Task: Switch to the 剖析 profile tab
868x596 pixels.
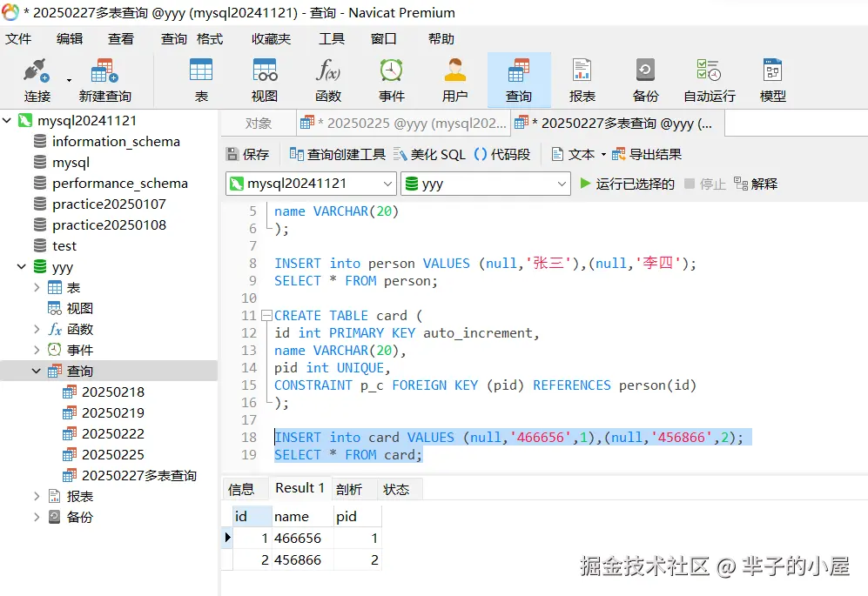Action: click(x=349, y=489)
